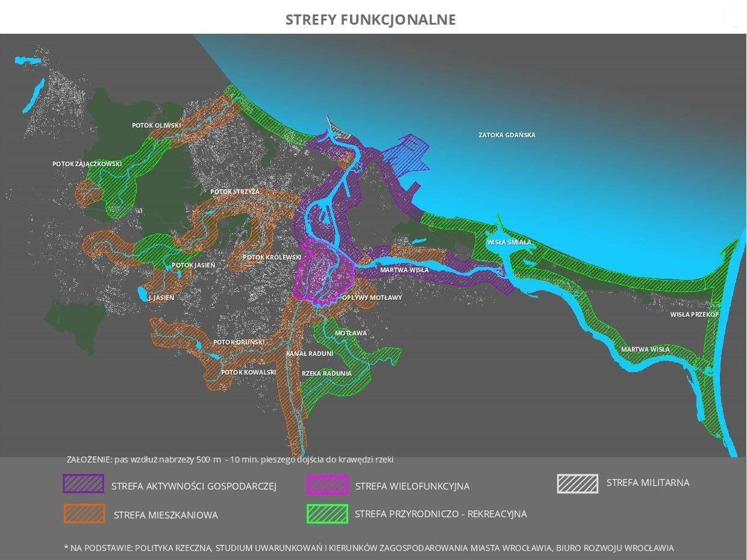Select the Zatoka Gdańska map label
Viewport: 747px width, 560px height.
507,135
